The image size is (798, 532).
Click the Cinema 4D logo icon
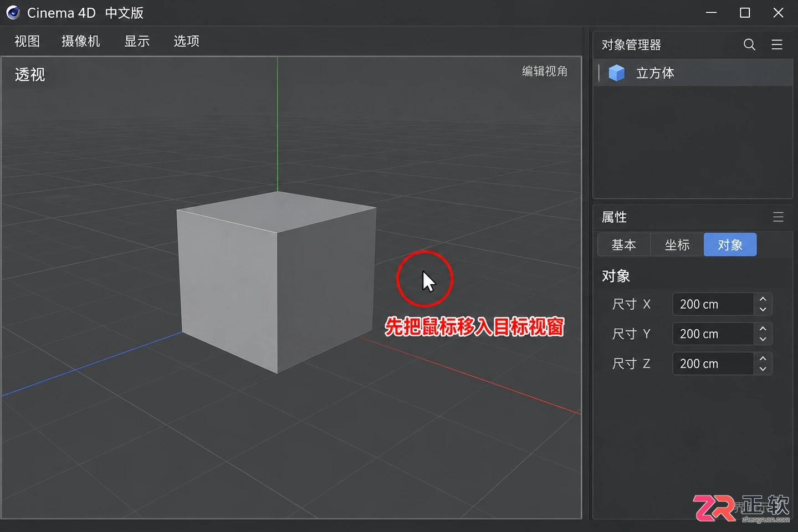tap(13, 12)
